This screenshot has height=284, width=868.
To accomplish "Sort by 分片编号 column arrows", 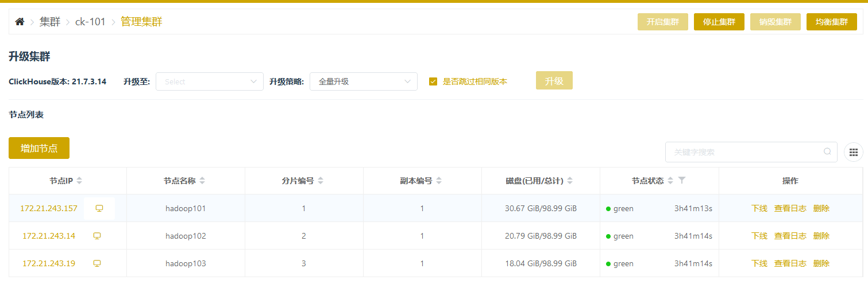I will pyautogui.click(x=321, y=181).
